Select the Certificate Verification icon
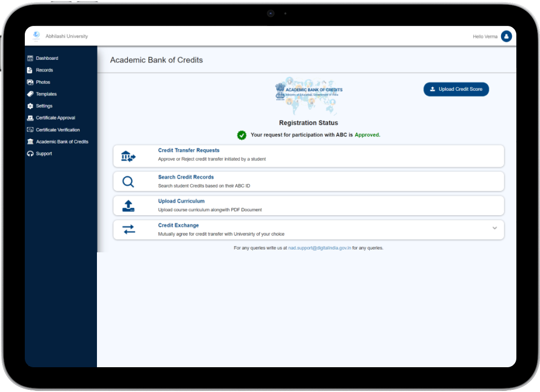The width and height of the screenshot is (540, 392). click(29, 130)
